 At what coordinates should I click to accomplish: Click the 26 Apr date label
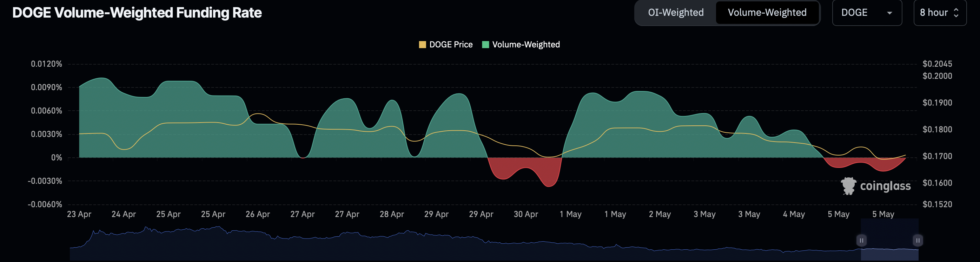(x=258, y=214)
